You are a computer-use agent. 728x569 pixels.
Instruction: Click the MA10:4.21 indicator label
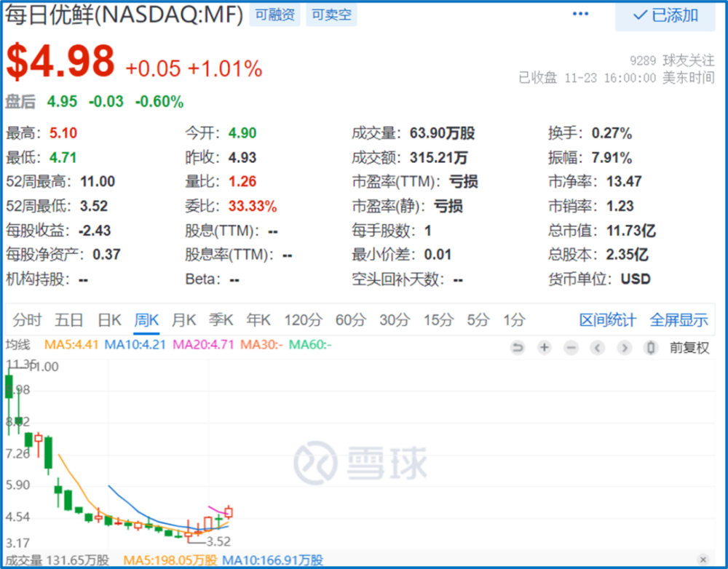pos(135,345)
